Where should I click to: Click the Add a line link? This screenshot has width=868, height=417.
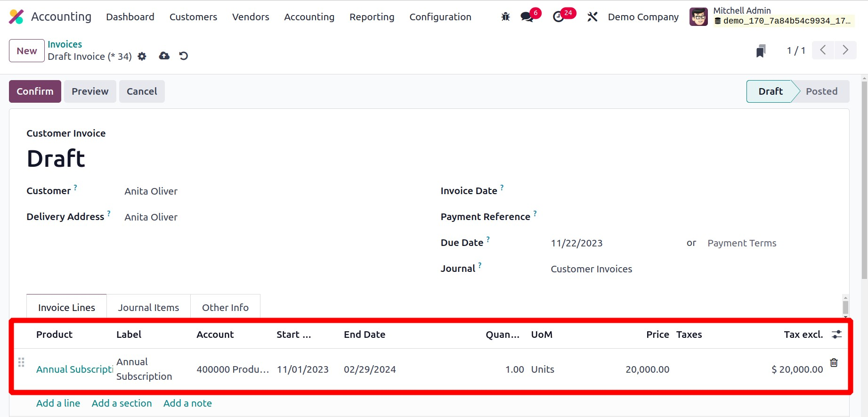coord(58,403)
